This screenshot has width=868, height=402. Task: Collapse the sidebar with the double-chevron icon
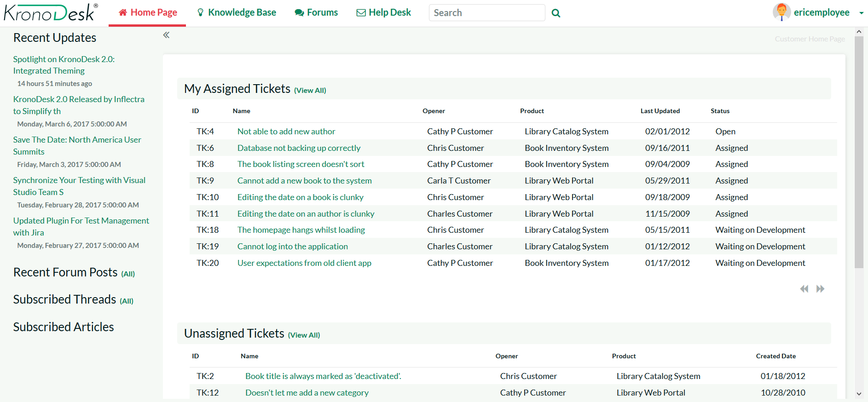[166, 35]
